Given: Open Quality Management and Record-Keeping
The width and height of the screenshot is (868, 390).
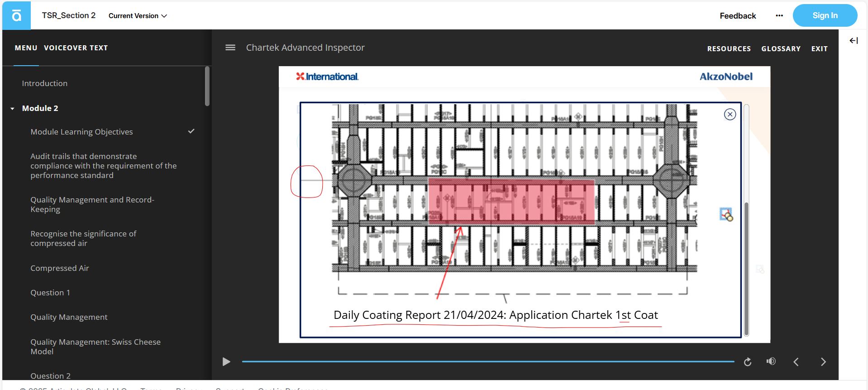Looking at the screenshot, I should 92,205.
